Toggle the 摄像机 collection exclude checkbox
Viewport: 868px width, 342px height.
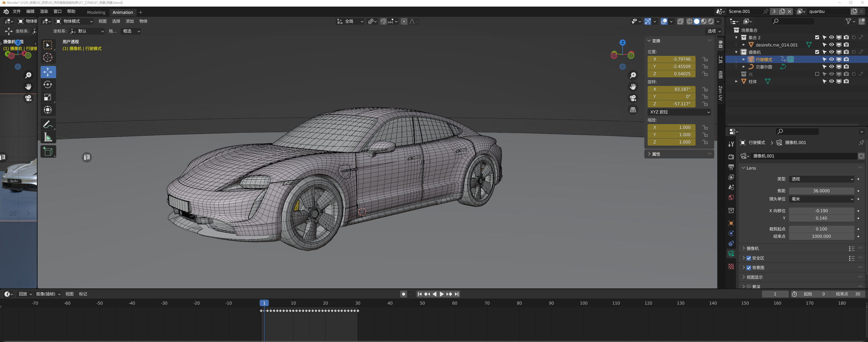[817, 52]
